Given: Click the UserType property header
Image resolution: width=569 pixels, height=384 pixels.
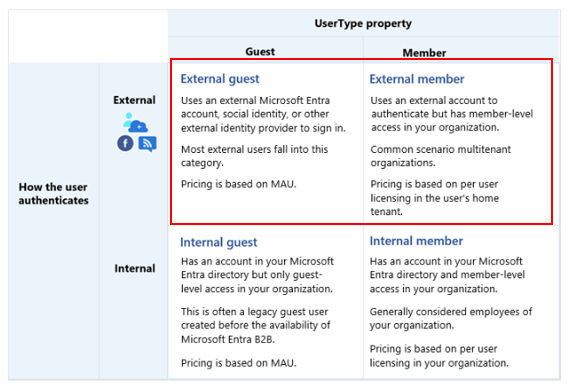Looking at the screenshot, I should [x=363, y=24].
